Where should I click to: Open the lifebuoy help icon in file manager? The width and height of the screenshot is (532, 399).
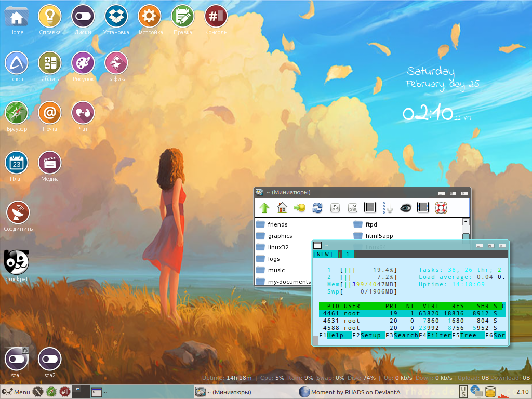[x=441, y=208]
